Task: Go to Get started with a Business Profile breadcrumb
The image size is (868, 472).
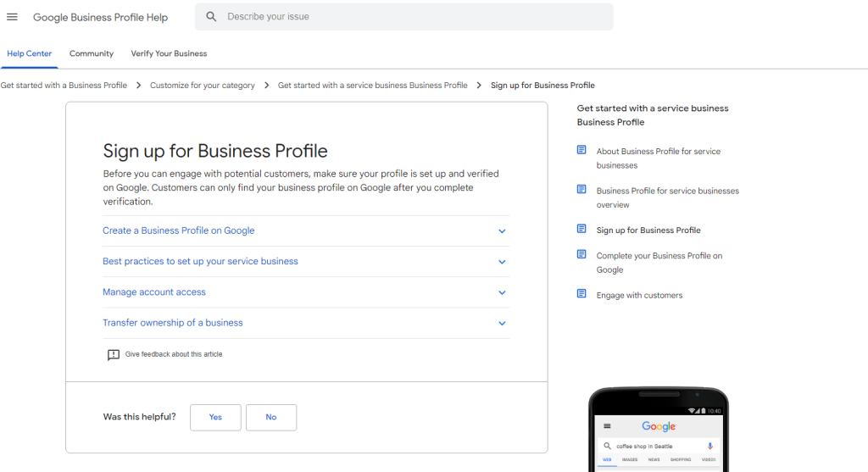Action: [64, 86]
